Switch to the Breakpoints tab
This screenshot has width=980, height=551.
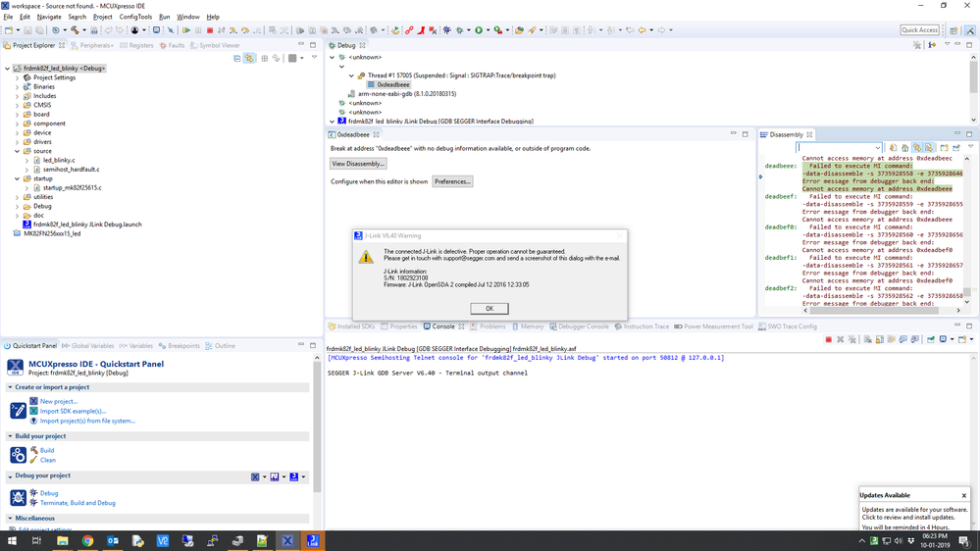click(x=180, y=345)
